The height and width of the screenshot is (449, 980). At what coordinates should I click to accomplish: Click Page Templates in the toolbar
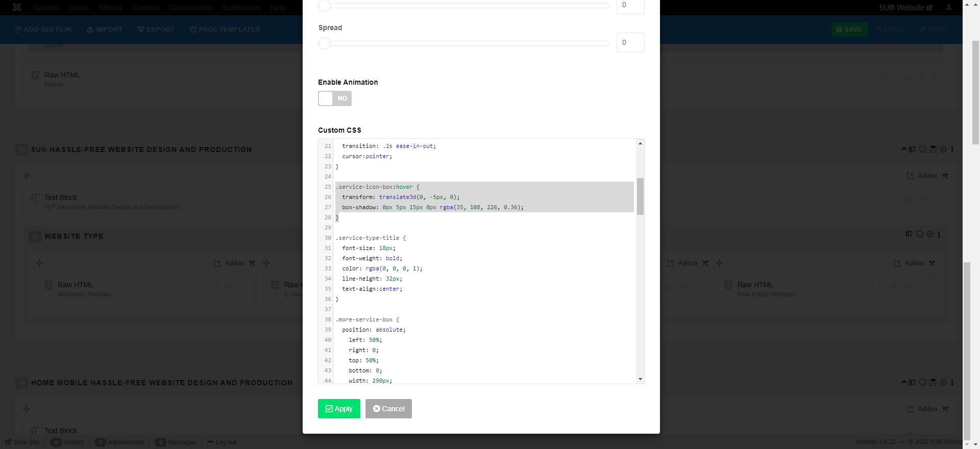[225, 30]
